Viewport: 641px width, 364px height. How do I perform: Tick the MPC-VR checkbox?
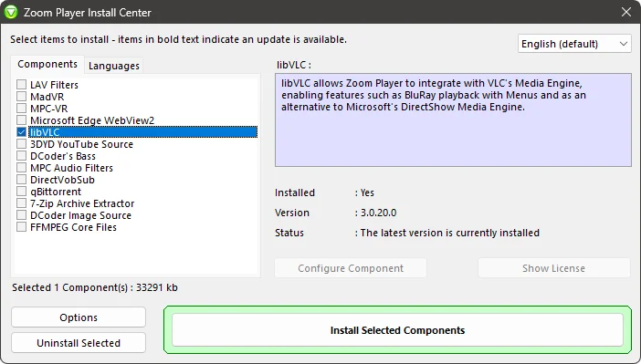[x=21, y=109]
